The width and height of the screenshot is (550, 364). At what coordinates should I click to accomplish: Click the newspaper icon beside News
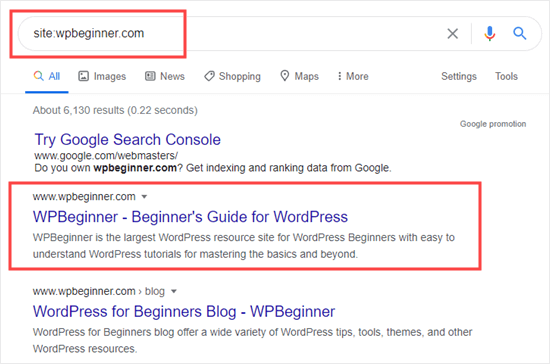point(150,76)
